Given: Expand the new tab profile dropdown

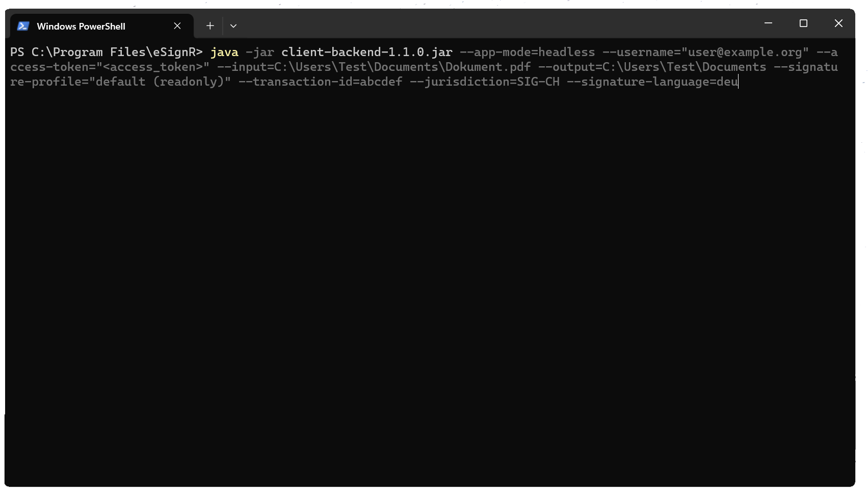Looking at the screenshot, I should click(x=233, y=26).
